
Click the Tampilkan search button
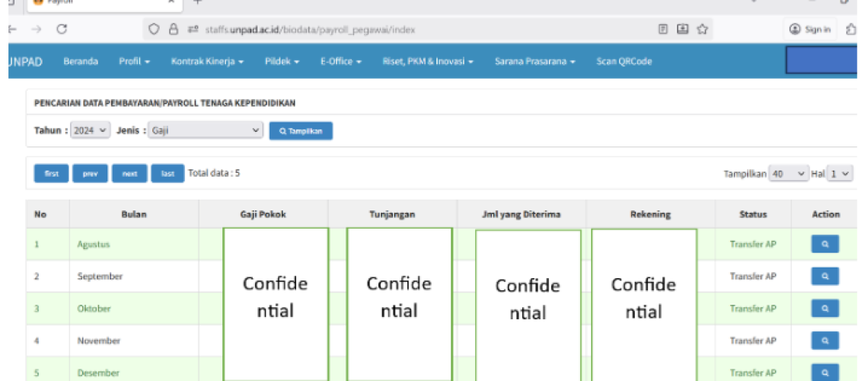pyautogui.click(x=301, y=131)
